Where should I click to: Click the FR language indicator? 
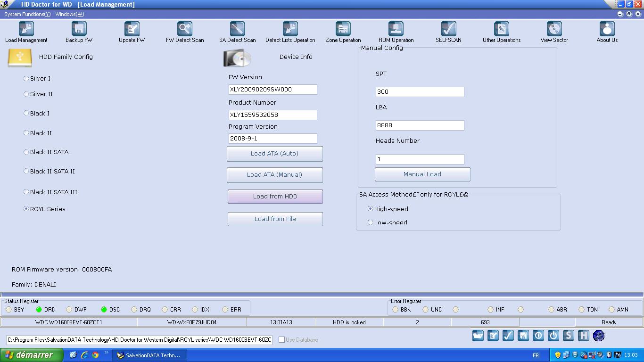[x=536, y=355]
